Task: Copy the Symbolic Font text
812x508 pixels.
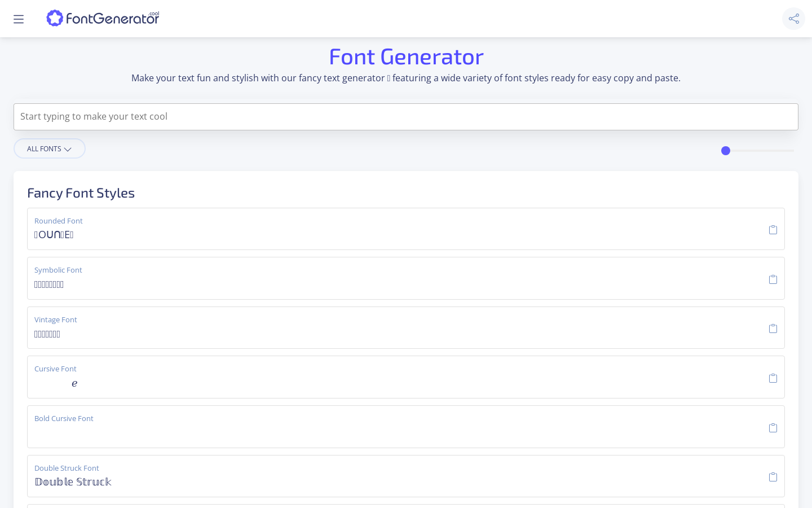Action: (x=773, y=279)
